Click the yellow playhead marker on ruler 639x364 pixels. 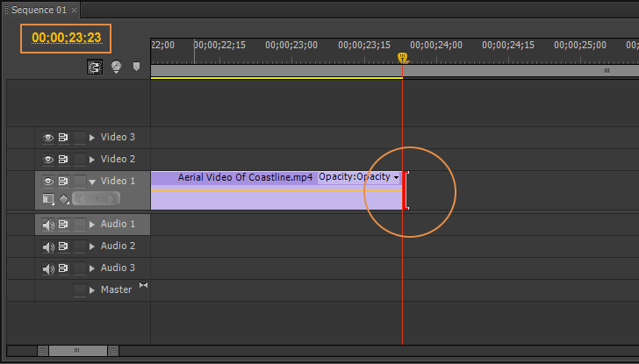coord(402,57)
